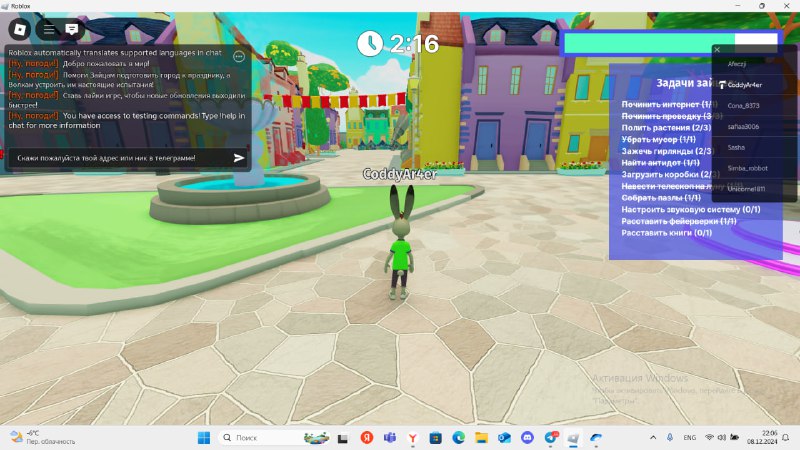Viewport: 800px width, 450px height.
Task: Click task 'Полить растения (2/3)'
Action: tap(666, 128)
